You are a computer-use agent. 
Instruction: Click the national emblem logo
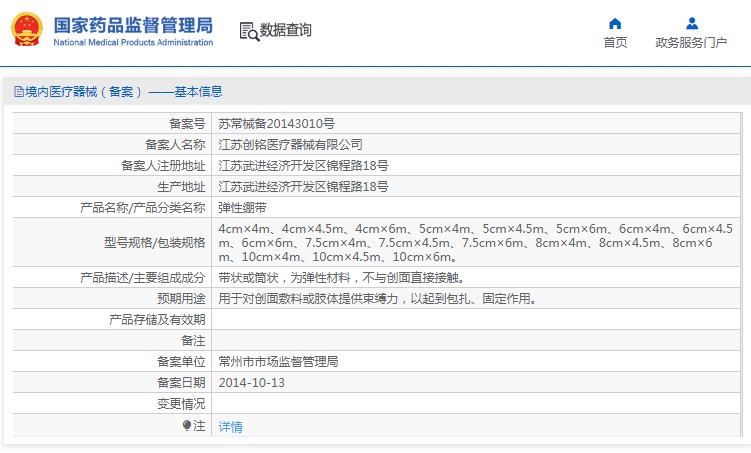point(27,30)
